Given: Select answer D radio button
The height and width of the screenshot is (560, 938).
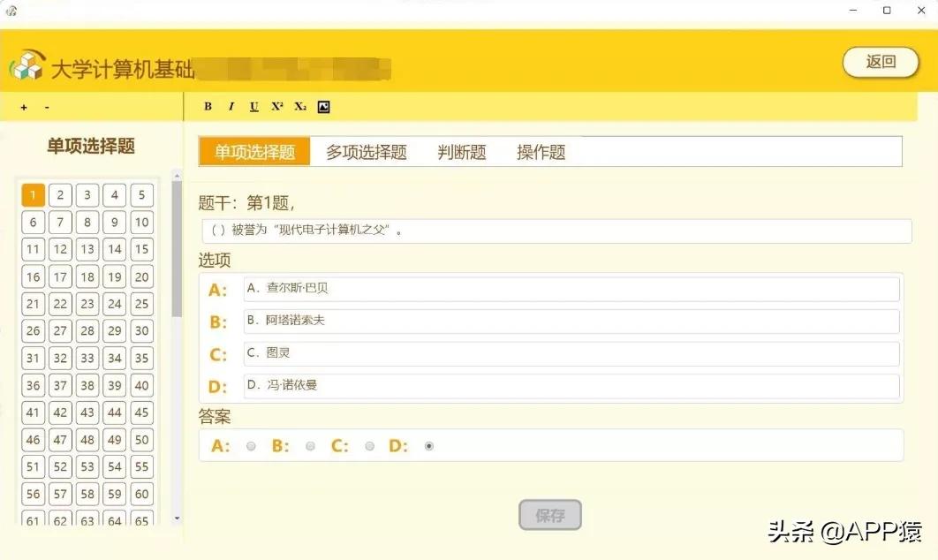Looking at the screenshot, I should (429, 446).
